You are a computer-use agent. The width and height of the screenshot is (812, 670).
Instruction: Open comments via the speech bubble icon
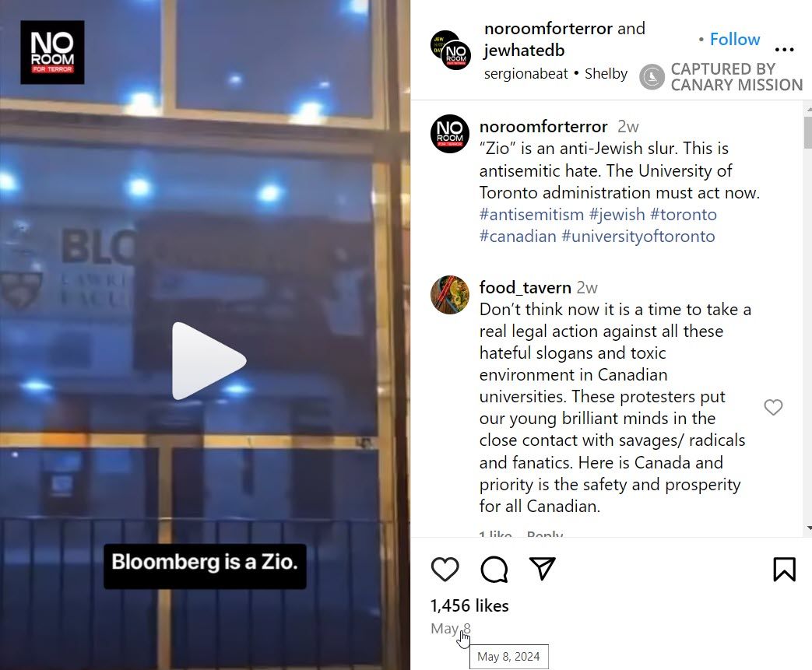(494, 569)
